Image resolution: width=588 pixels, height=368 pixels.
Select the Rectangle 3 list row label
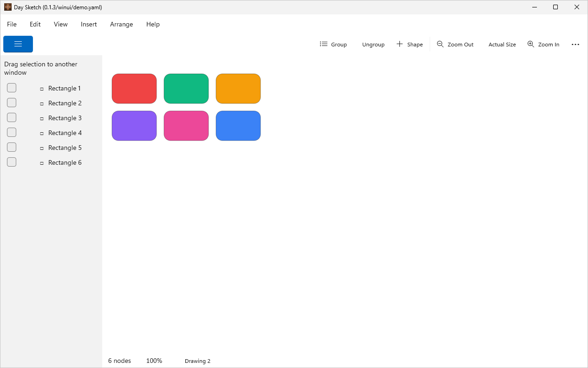(65, 118)
